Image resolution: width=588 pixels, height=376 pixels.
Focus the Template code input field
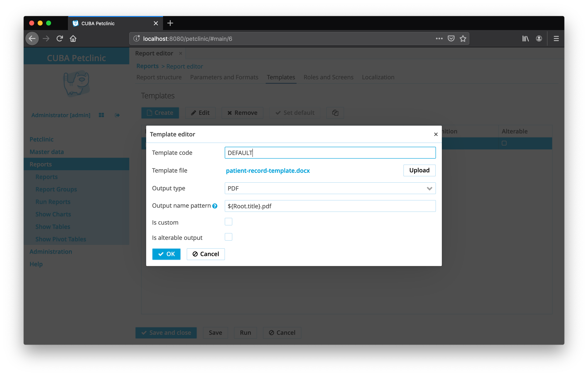click(330, 152)
